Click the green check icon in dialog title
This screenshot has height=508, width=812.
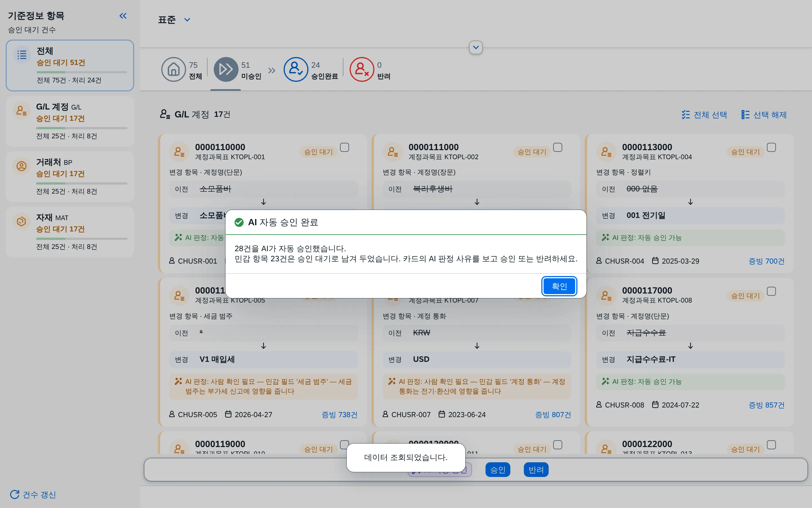(239, 222)
